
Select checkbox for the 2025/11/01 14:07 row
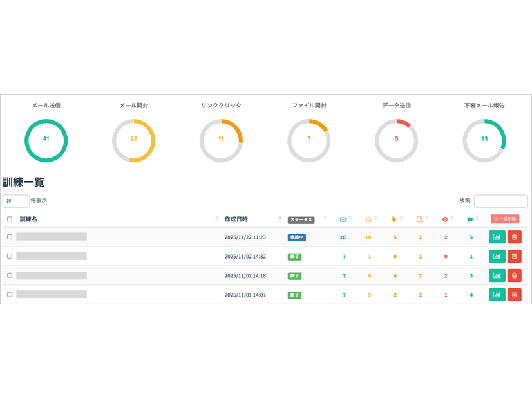coord(10,295)
